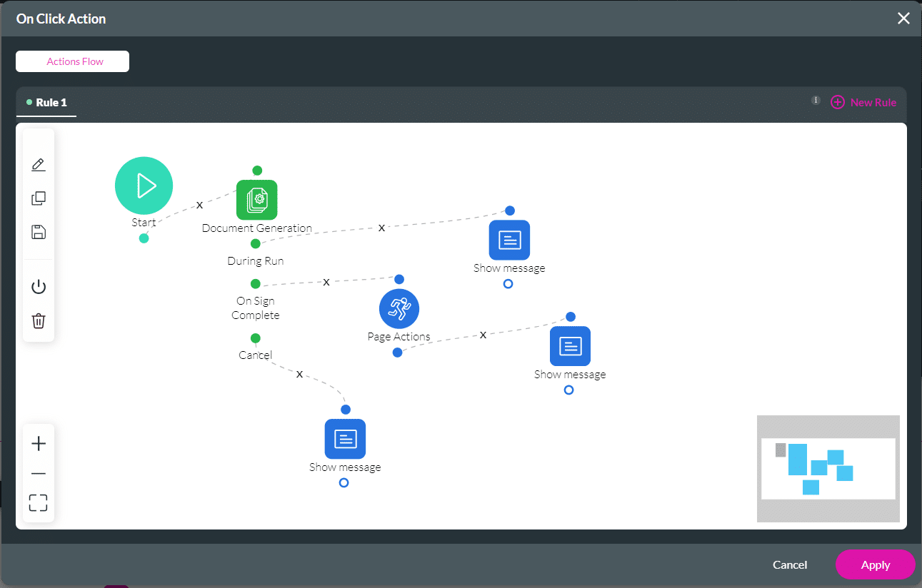Add a New Rule

[863, 103]
